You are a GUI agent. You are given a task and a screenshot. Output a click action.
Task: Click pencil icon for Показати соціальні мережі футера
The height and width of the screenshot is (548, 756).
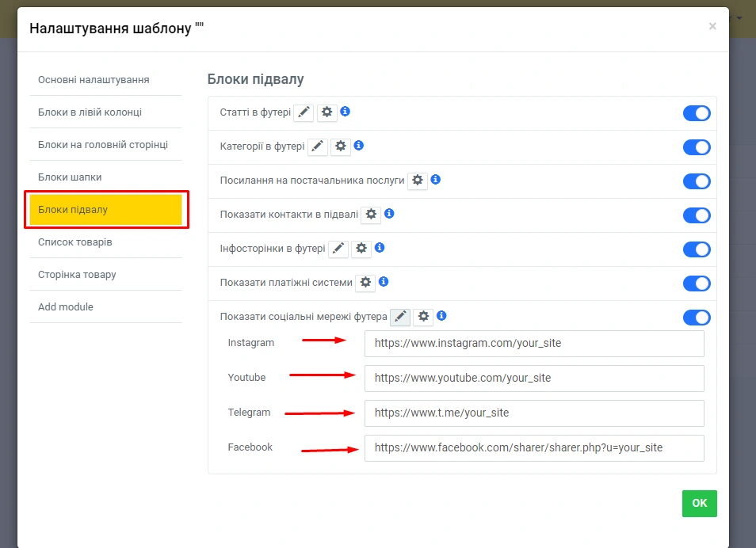400,317
